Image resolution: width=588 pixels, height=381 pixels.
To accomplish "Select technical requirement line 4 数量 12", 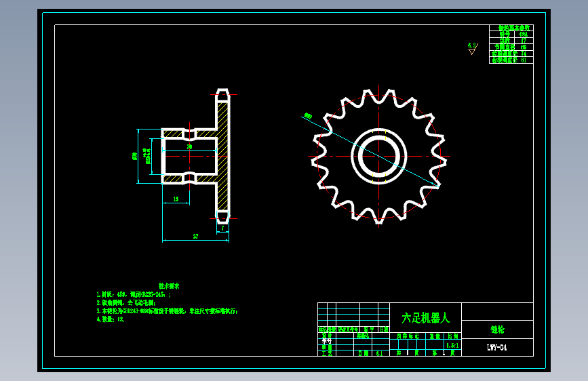I will tap(111, 319).
